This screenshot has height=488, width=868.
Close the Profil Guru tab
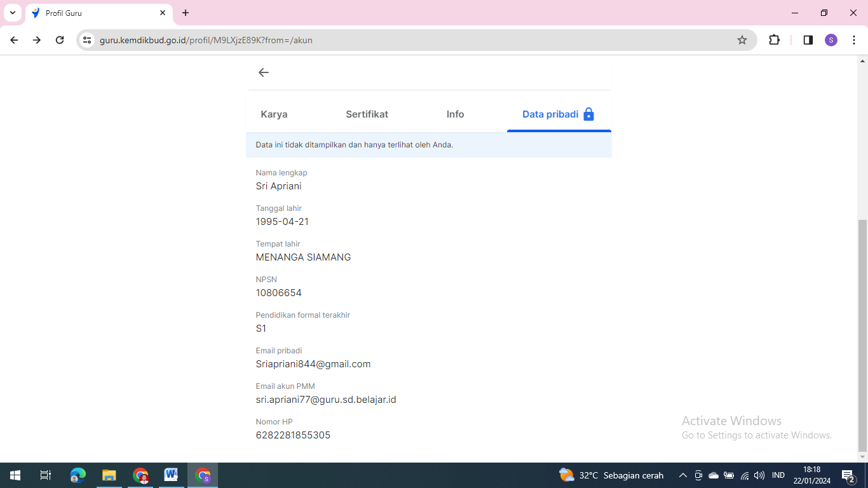[x=163, y=13]
